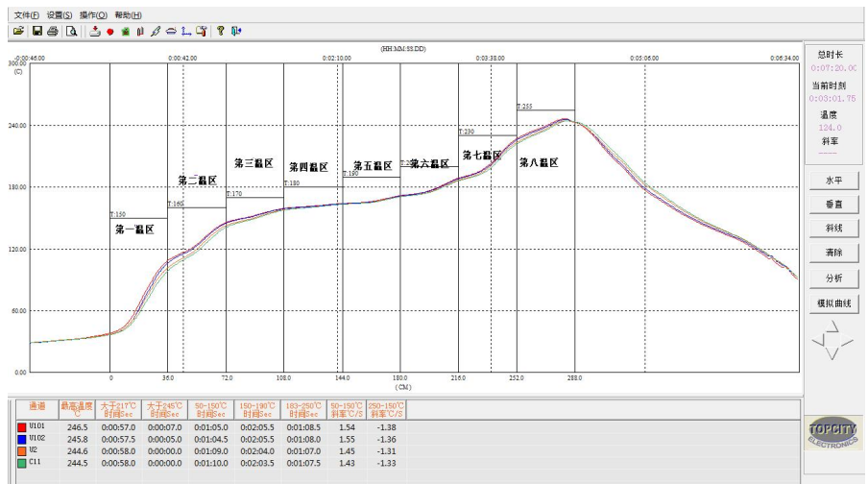Image resolution: width=868 pixels, height=484 pixels.
Task: Click the download data tray icon
Action: click(x=95, y=31)
